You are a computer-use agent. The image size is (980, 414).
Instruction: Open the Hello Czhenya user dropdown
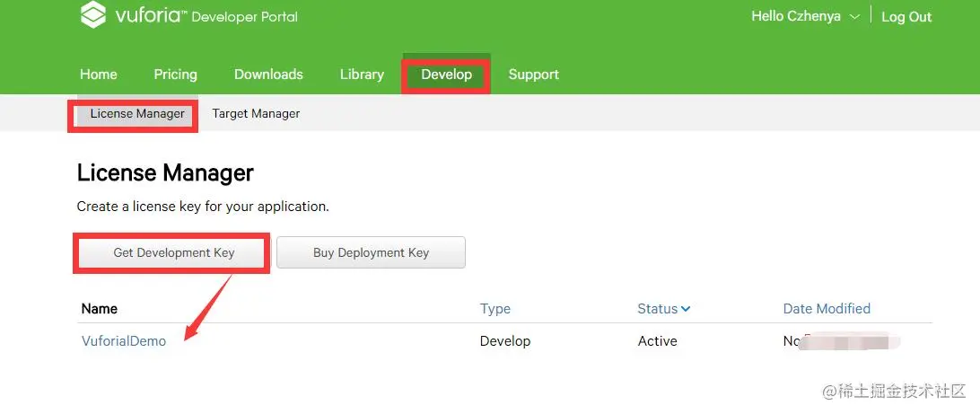point(806,16)
